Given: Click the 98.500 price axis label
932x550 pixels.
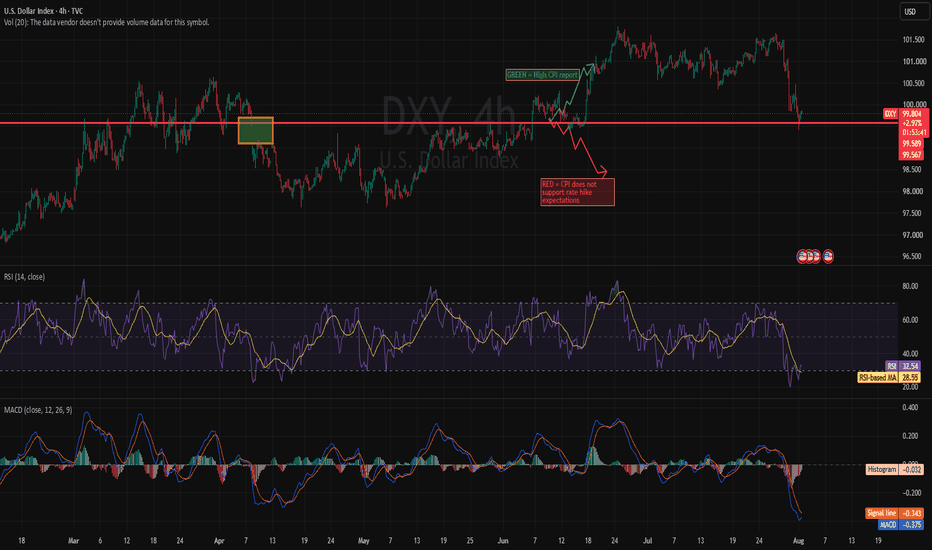Looking at the screenshot, I should tap(912, 169).
